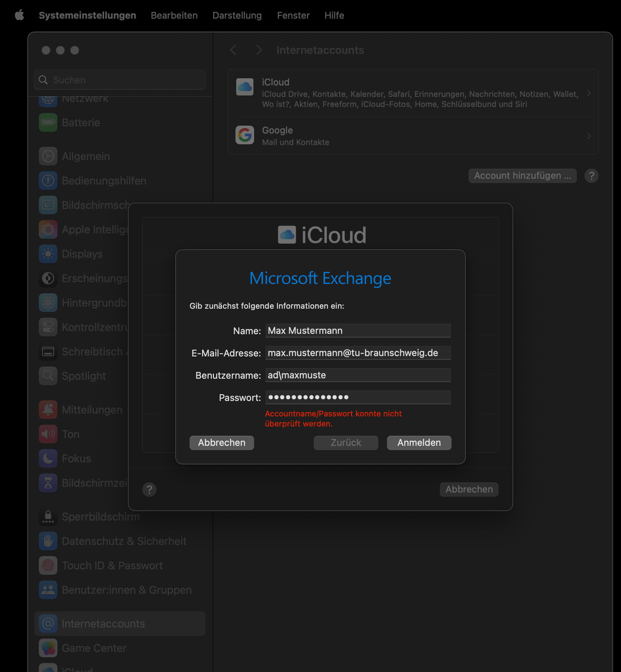Image resolution: width=621 pixels, height=672 pixels.
Task: Click the Datenschutz & Sicherheit hand icon
Action: [48, 541]
